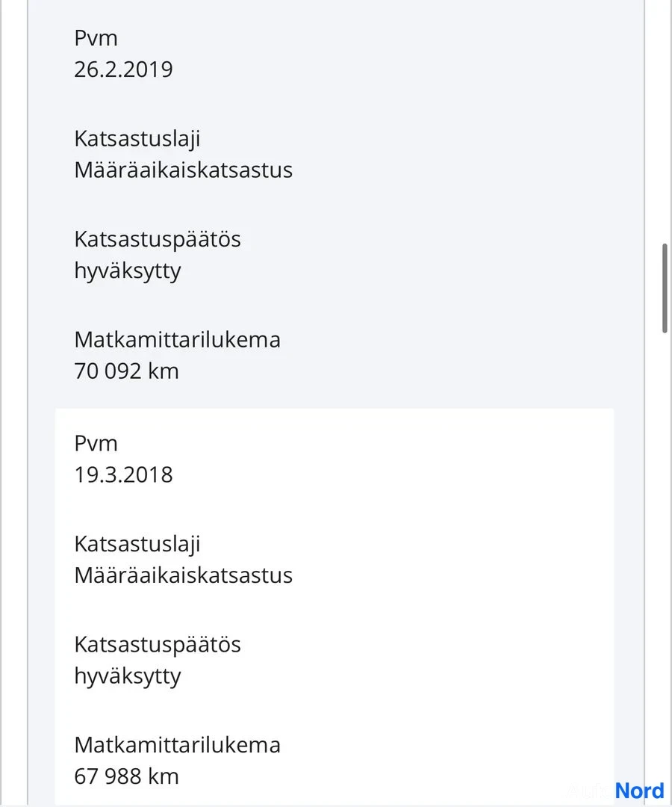Click Katsastuspäätös label in the 2018 record
The width and height of the screenshot is (672, 807).
click(158, 644)
